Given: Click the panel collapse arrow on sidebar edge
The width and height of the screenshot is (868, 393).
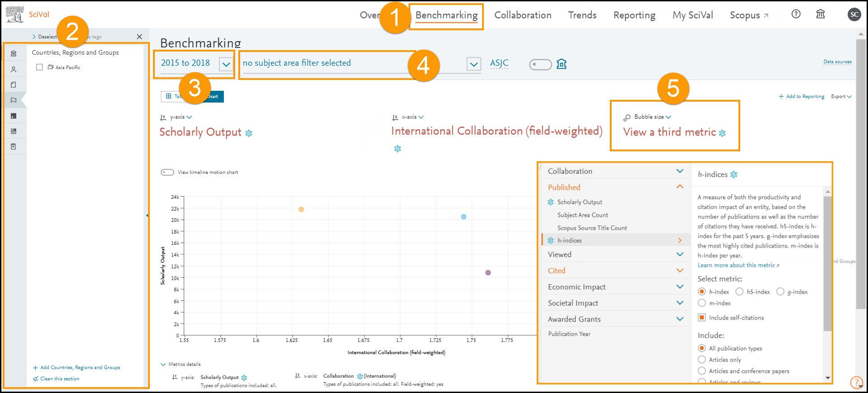Looking at the screenshot, I should [x=147, y=215].
